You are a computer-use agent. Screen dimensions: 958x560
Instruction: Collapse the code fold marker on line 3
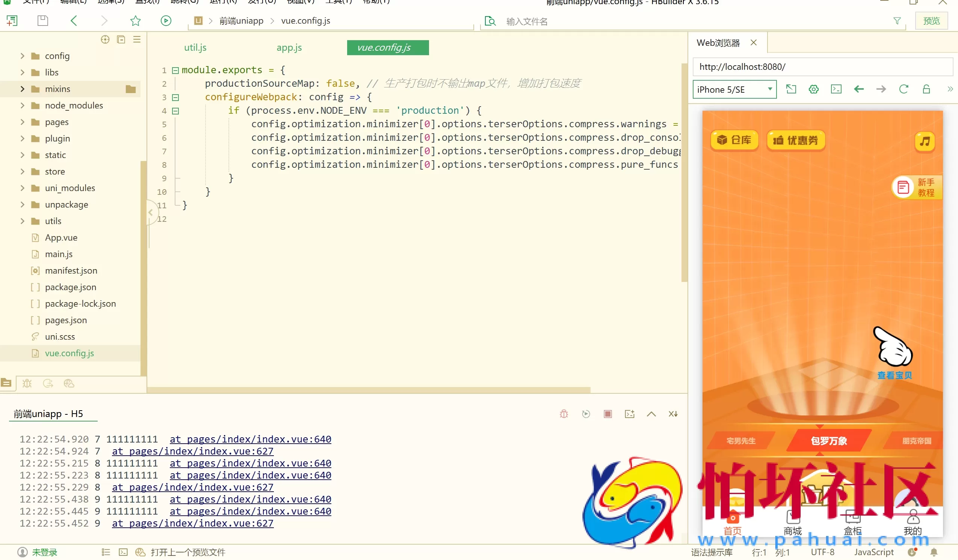[x=175, y=98]
